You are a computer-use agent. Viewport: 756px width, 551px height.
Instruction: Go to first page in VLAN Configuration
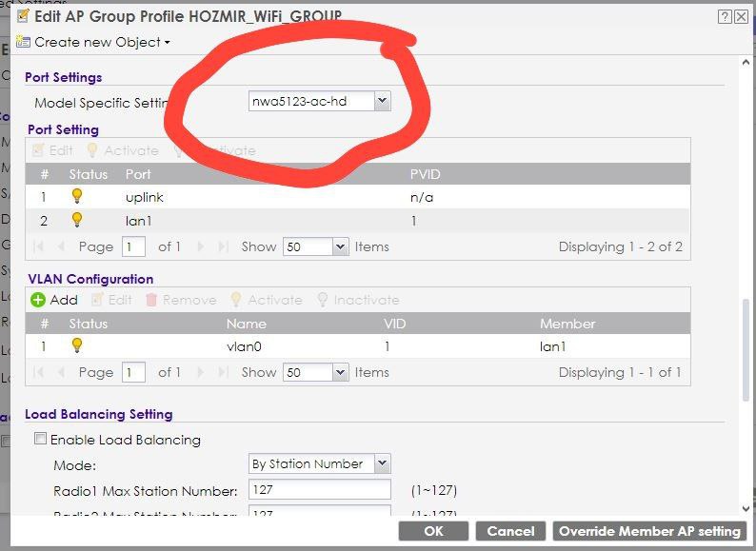pos(39,373)
